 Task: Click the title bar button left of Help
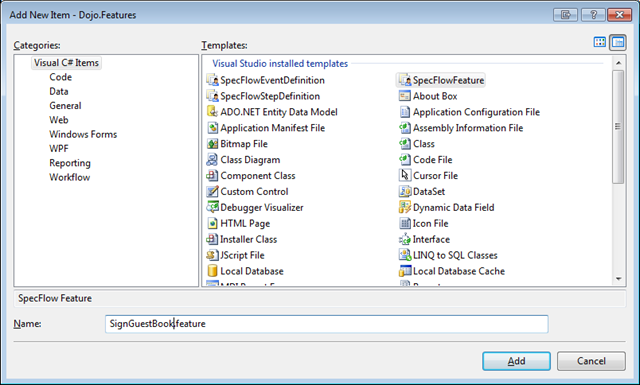pyautogui.click(x=565, y=15)
